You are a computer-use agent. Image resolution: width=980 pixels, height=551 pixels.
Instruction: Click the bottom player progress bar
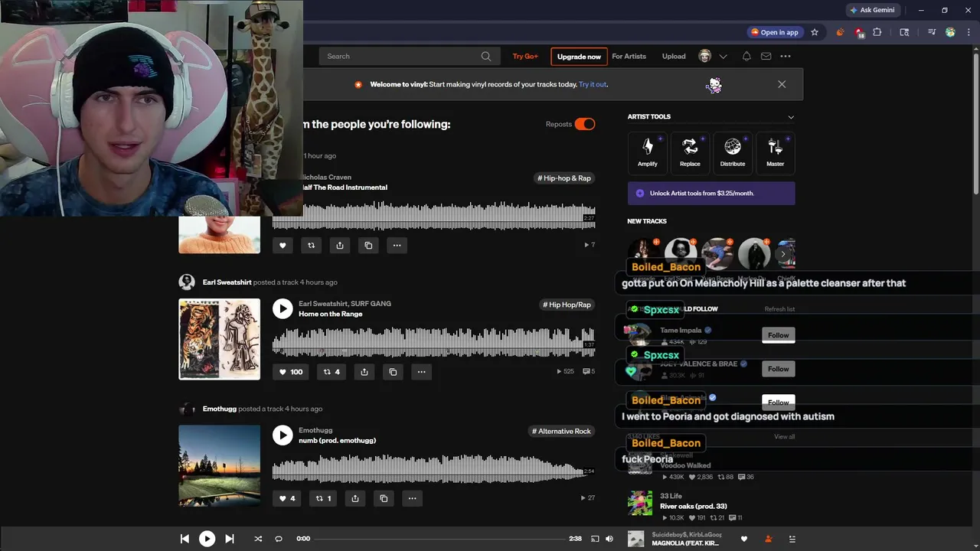(x=441, y=539)
